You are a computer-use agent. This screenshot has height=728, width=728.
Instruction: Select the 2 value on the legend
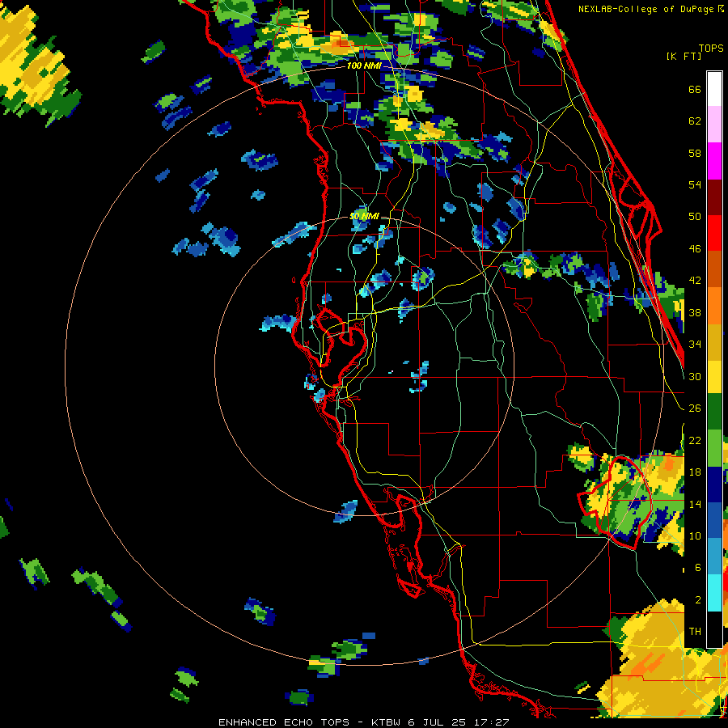tap(697, 600)
